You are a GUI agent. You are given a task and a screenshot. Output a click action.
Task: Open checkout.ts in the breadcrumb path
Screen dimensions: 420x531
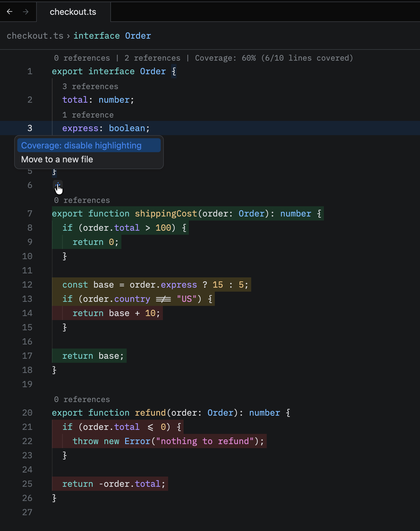[x=35, y=36]
